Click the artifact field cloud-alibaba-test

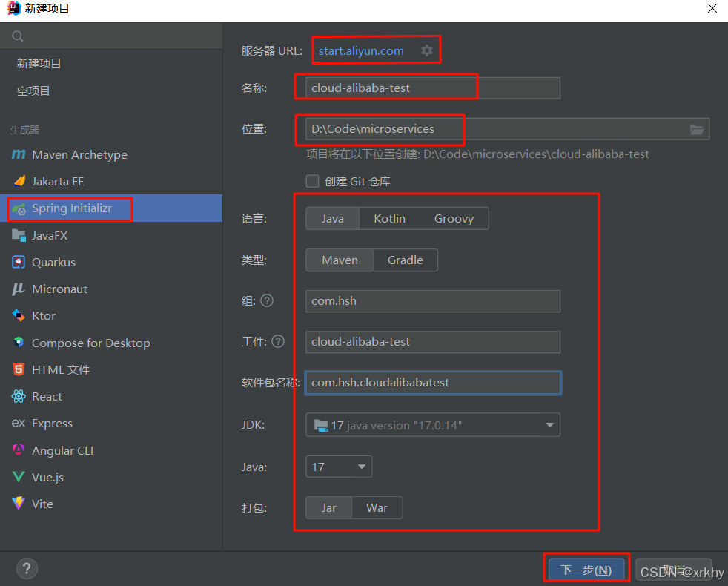click(x=433, y=342)
